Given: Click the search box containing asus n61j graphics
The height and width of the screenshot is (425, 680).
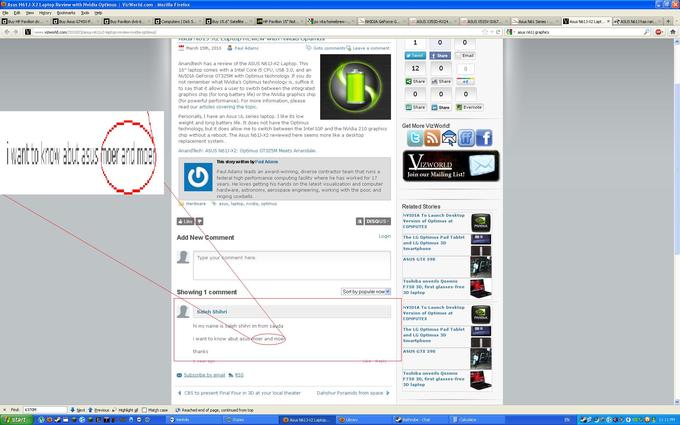Looking at the screenshot, I should (x=578, y=32).
